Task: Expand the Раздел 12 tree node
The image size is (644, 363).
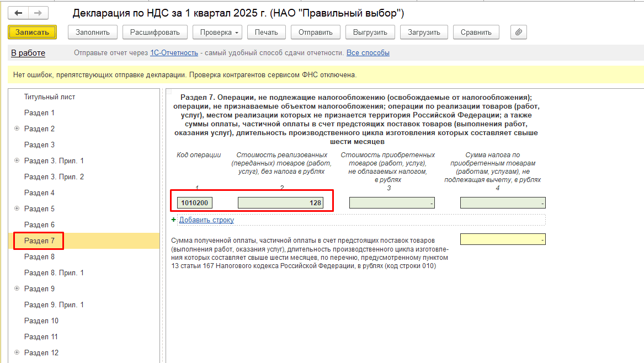Action: click(17, 353)
